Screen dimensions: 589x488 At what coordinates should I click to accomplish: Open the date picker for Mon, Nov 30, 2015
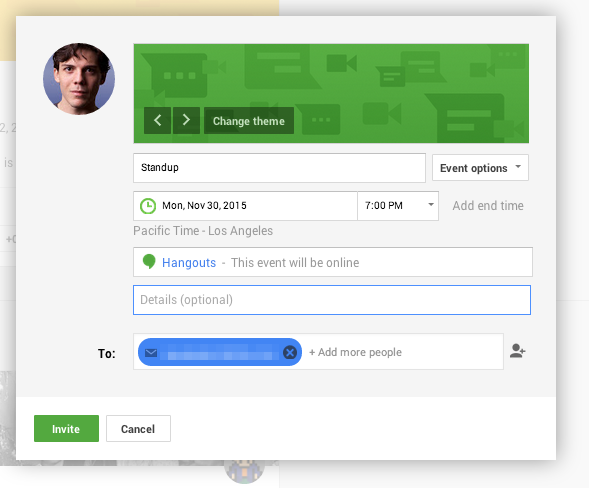pos(245,206)
